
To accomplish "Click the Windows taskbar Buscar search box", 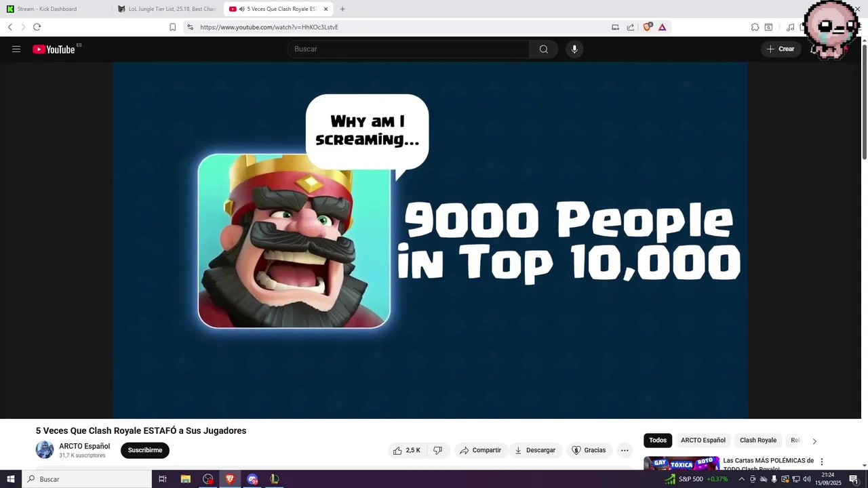I will click(x=87, y=479).
